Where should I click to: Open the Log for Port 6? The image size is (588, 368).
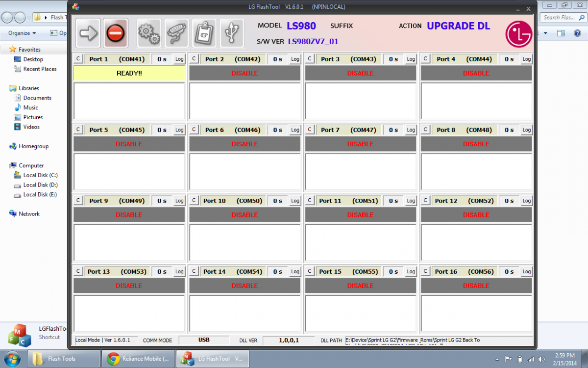295,130
